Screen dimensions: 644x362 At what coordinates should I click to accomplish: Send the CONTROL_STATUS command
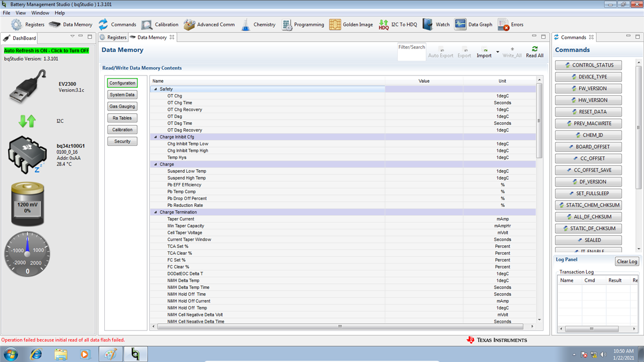[589, 65]
